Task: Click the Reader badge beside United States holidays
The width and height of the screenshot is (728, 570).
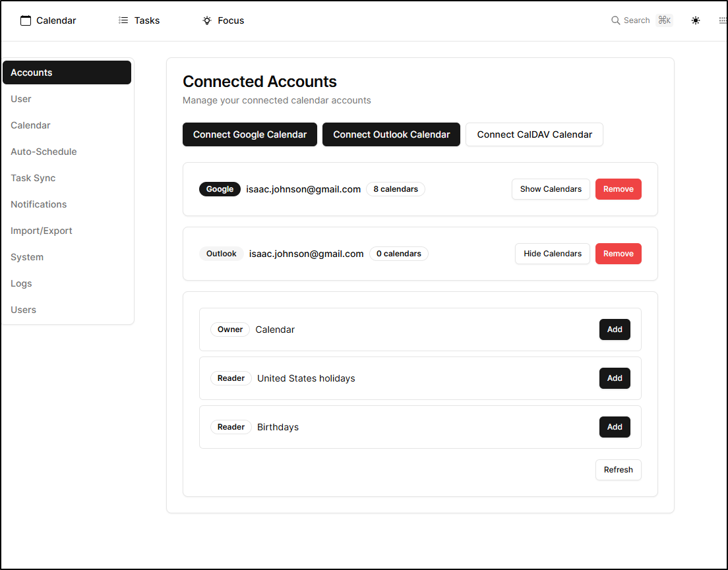Action: pos(231,378)
